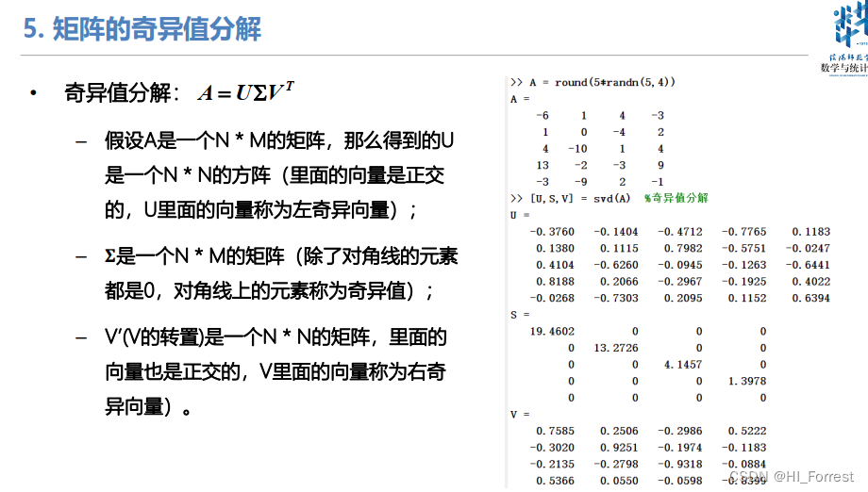Viewport: 868px width, 492px height.
Task: Click the line '是一个N * N的方阵(里面的向量是正交'
Action: (x=275, y=175)
